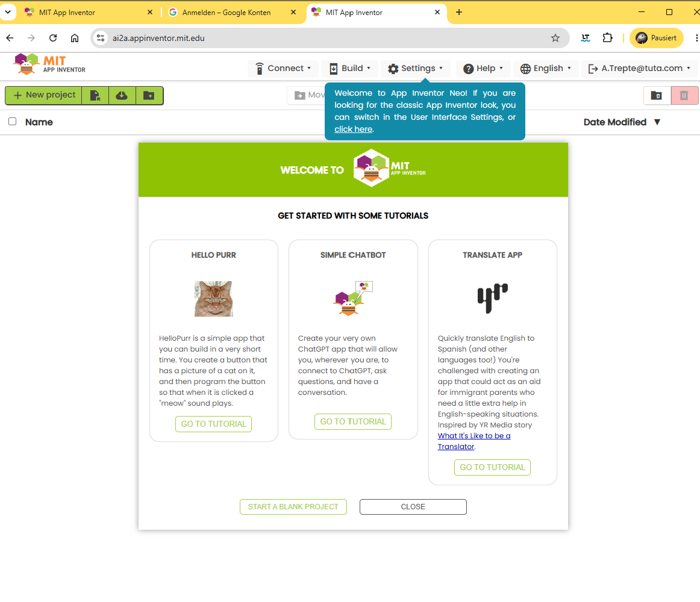The image size is (700, 602).
Task: Open the English language dropdown
Action: click(x=546, y=68)
